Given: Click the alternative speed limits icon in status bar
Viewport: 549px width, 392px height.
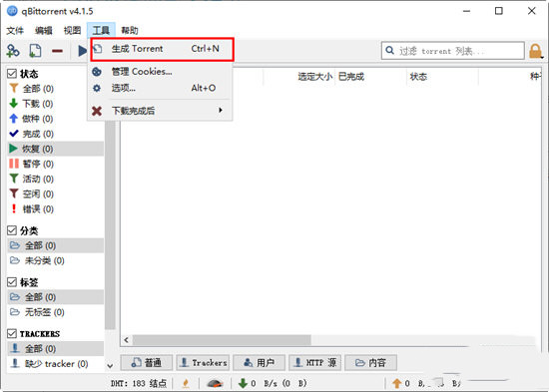Looking at the screenshot, I should click(215, 384).
